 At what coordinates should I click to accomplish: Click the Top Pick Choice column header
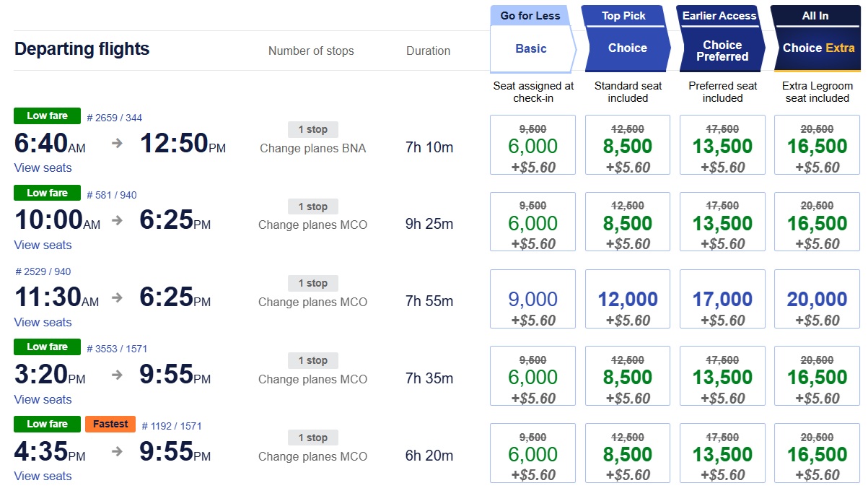tap(626, 35)
